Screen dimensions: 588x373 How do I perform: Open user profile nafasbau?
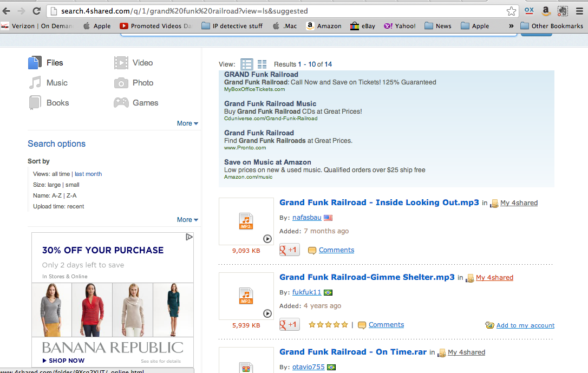click(308, 217)
